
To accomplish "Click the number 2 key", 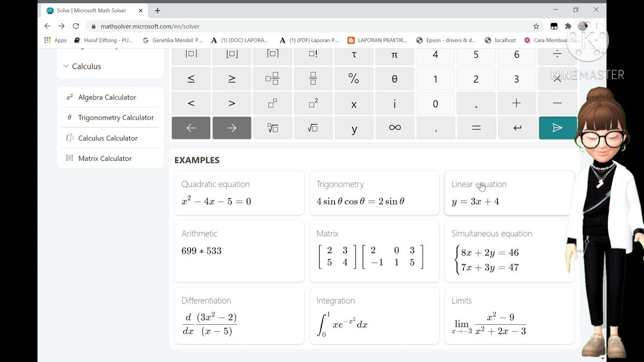I will pos(476,78).
